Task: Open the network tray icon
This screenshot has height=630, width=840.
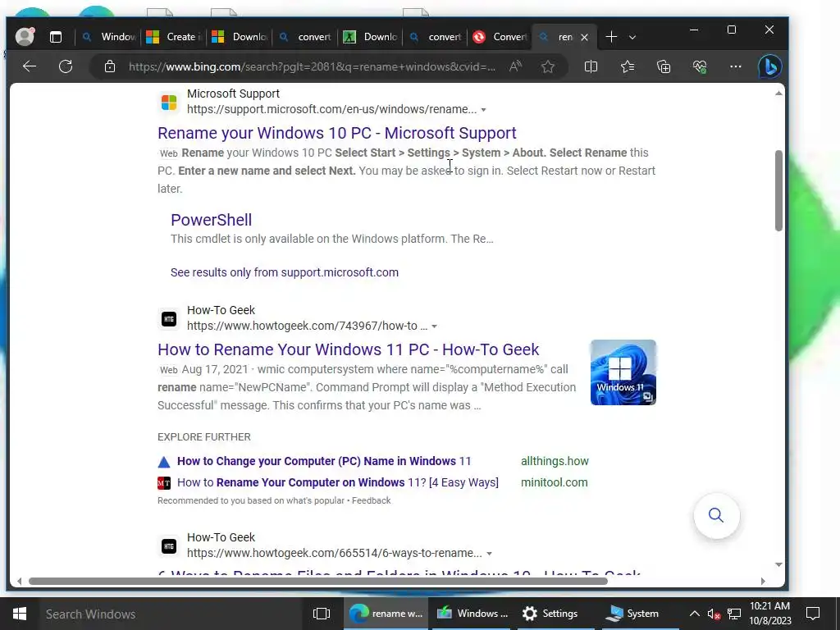Action: [734, 614]
